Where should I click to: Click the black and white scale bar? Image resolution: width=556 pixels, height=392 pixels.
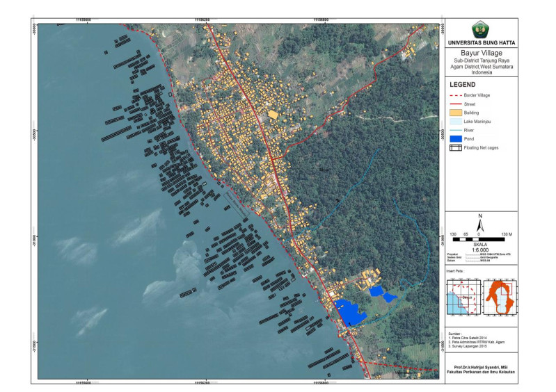click(479, 240)
